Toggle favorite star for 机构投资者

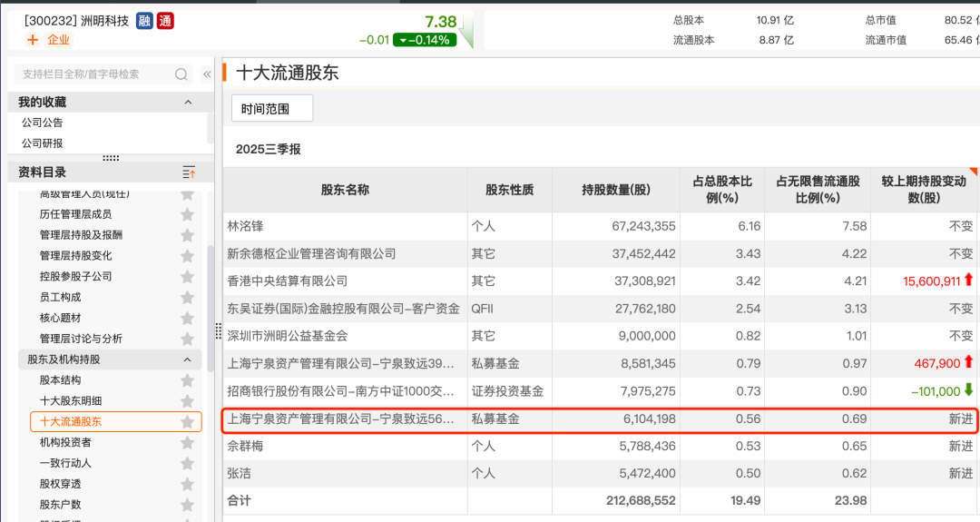point(188,443)
